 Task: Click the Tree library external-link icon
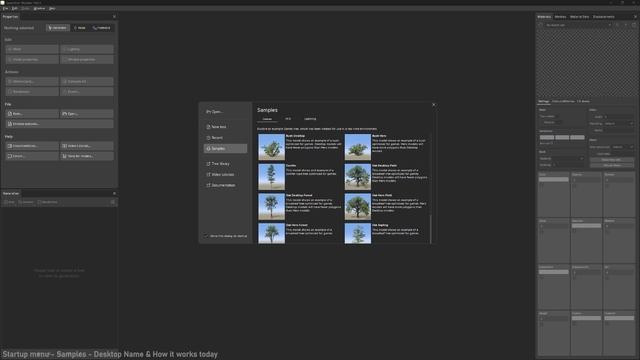tap(208, 164)
